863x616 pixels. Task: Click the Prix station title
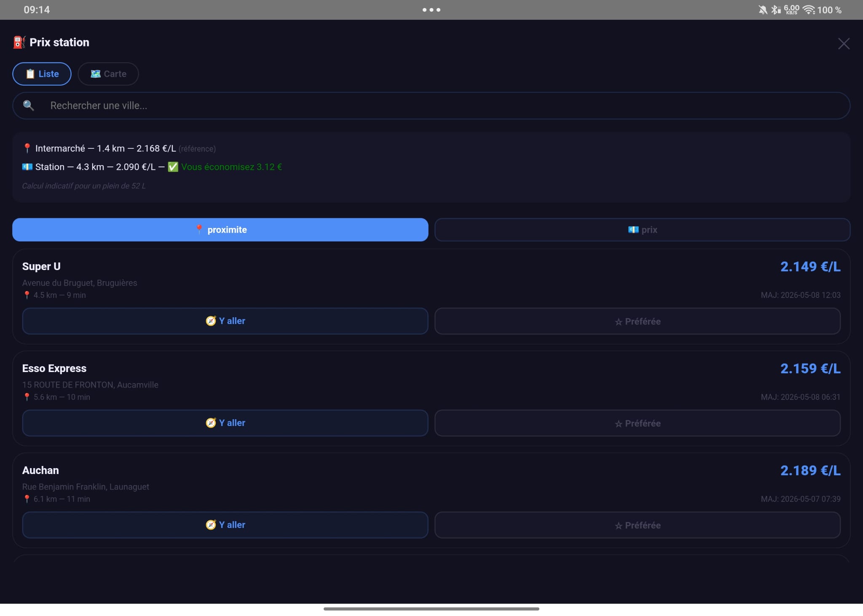coord(59,42)
